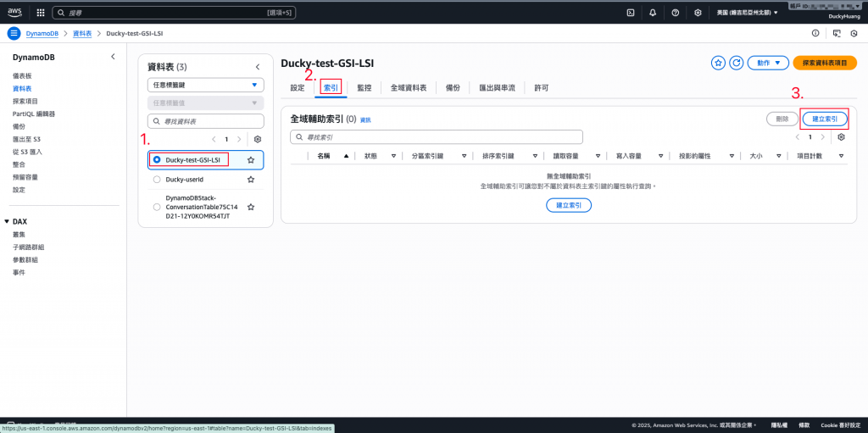Open 匯出至 S3 in the sidebar

(x=28, y=139)
